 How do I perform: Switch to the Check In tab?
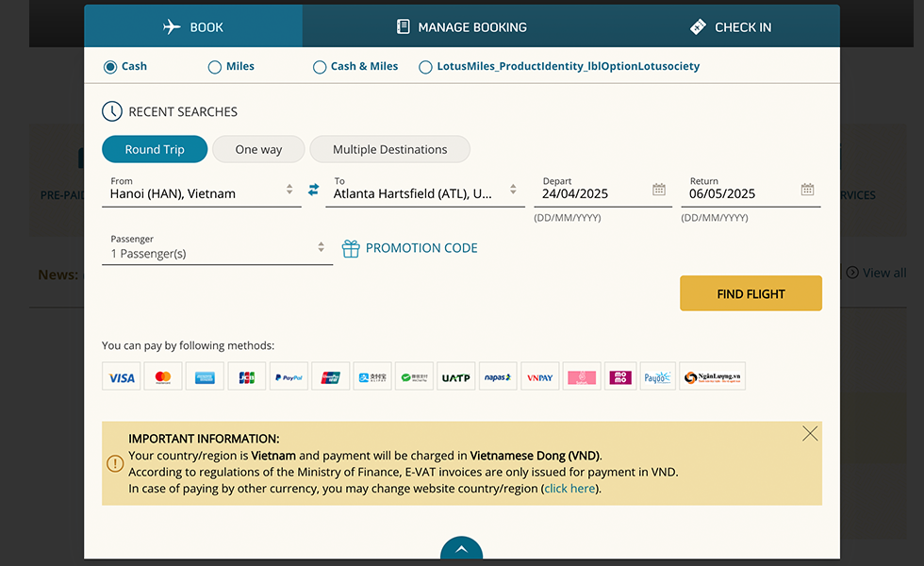(x=731, y=27)
